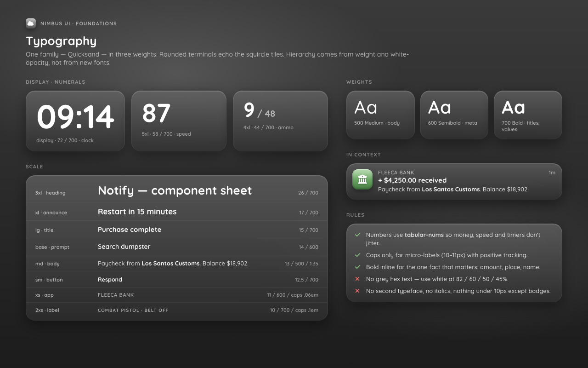
Task: Select the "IN CONTEXT" section label
Action: pos(364,155)
